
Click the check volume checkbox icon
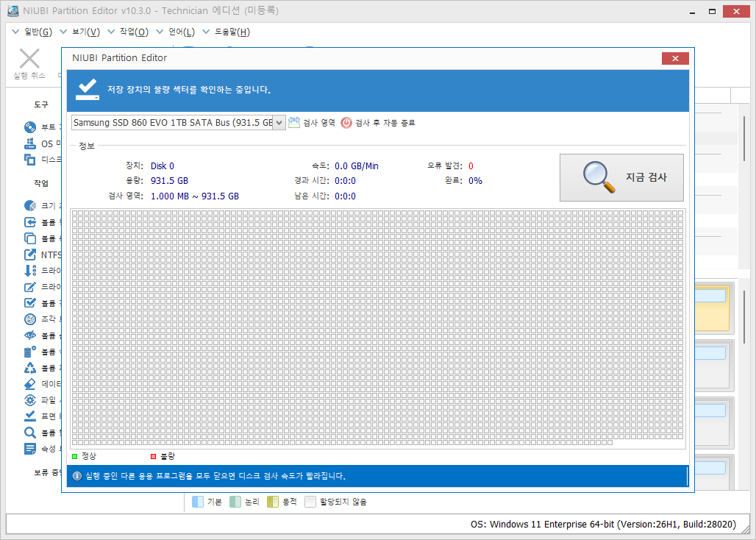click(x=30, y=303)
